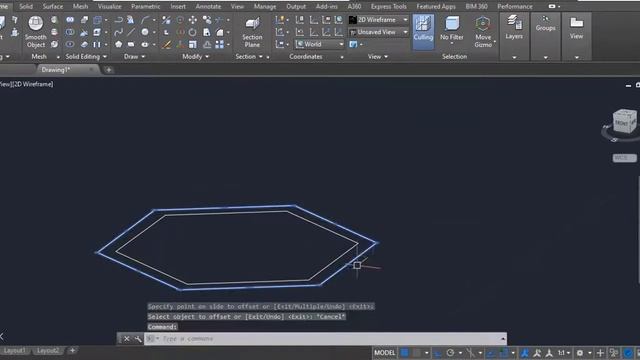Create new drawing tab with plus button
The height and width of the screenshot is (360, 640).
tap(109, 70)
